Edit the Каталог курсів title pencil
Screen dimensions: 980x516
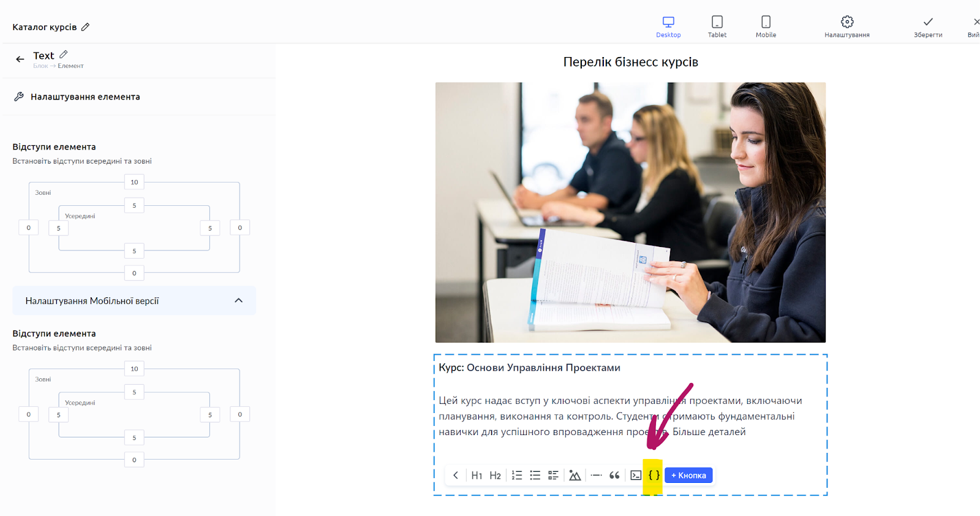point(85,27)
